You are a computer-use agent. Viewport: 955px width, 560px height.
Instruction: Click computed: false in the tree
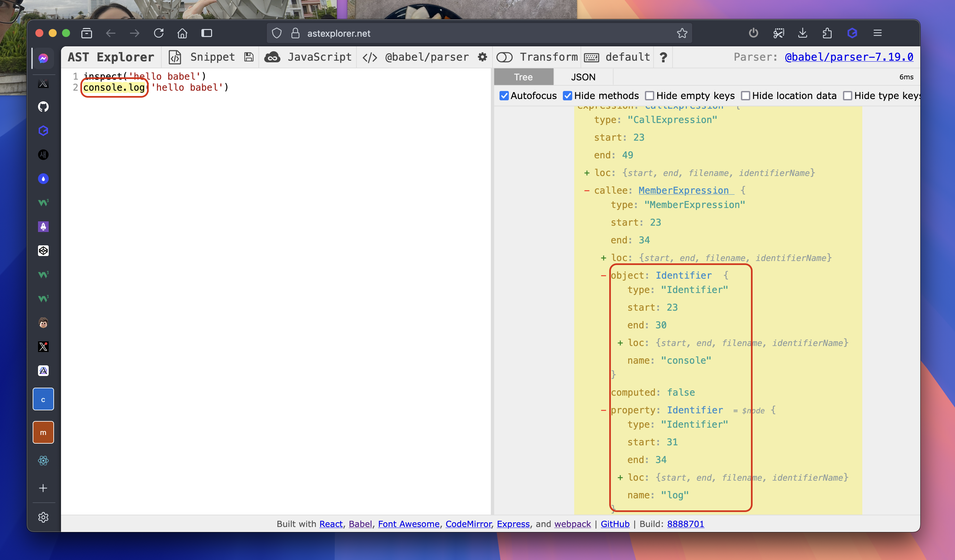[x=653, y=393]
